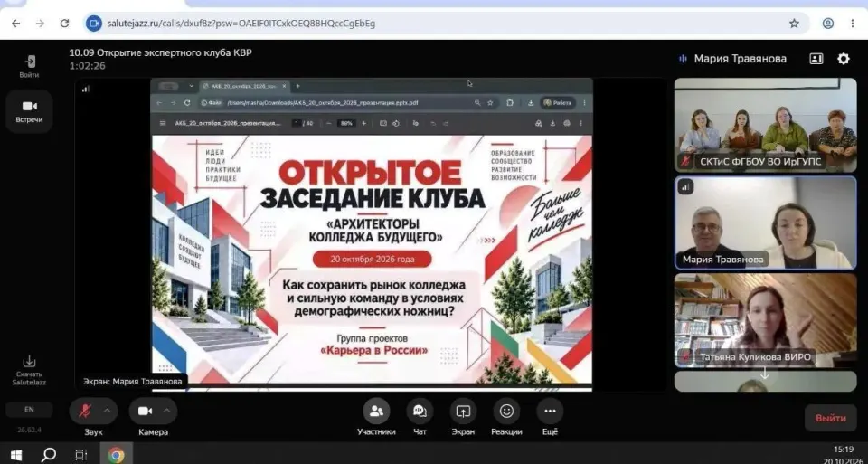
Task: Select Татьяна Куликова ВИРО's video tile
Action: [x=765, y=320]
